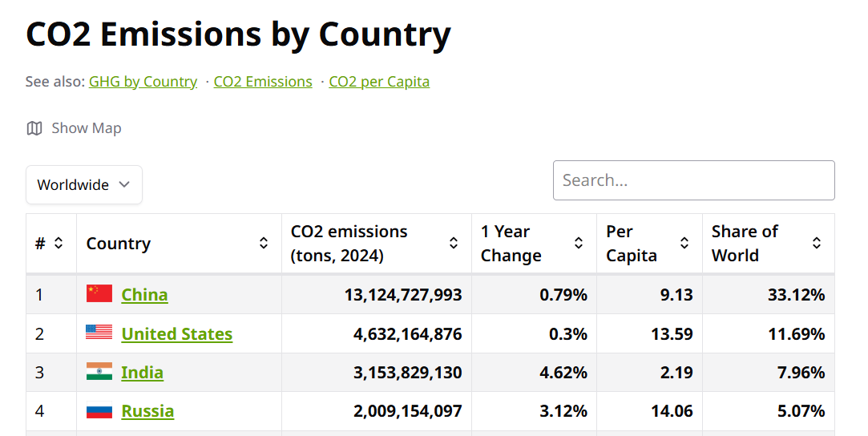Sort by rank number column arrows

click(x=59, y=243)
